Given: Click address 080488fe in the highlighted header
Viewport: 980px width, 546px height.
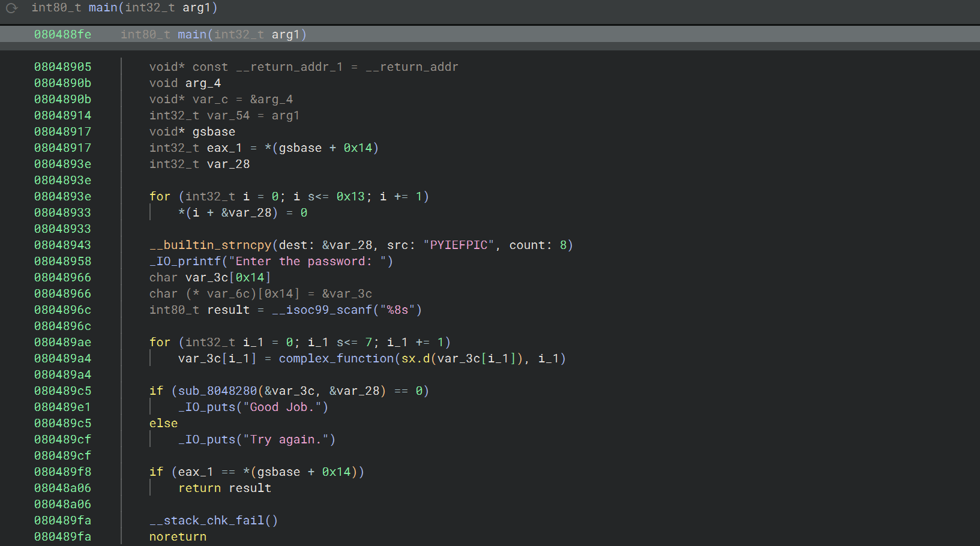Looking at the screenshot, I should [62, 34].
